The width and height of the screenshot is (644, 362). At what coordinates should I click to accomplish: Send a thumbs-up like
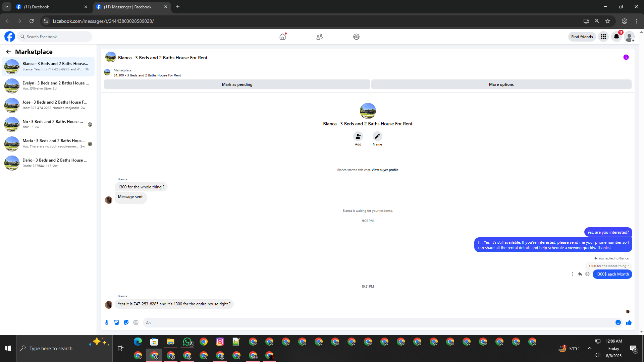pos(629,322)
